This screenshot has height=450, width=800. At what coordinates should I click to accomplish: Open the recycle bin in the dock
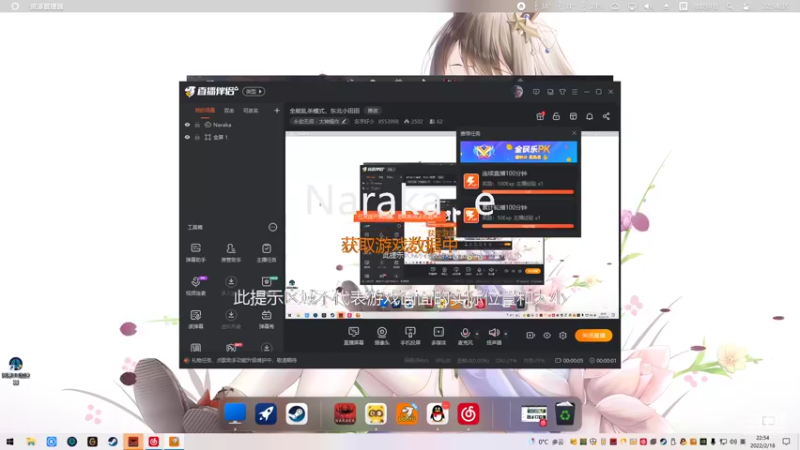565,414
